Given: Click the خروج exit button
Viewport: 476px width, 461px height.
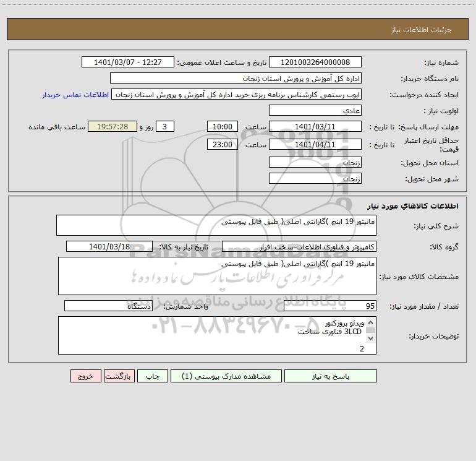Looking at the screenshot, I should pos(85,376).
